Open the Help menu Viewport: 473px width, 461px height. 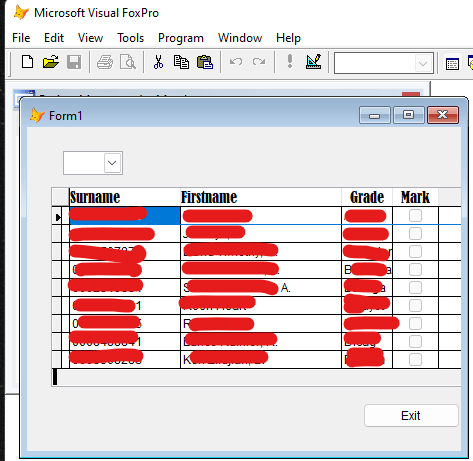pyautogui.click(x=288, y=38)
